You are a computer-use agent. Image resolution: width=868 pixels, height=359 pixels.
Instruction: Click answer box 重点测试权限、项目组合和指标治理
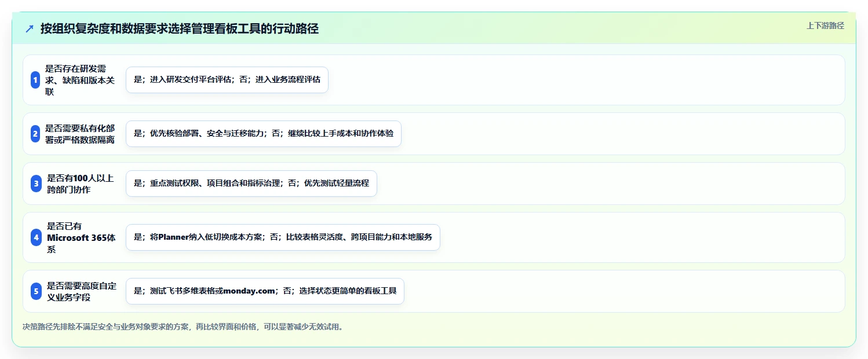[x=251, y=184]
